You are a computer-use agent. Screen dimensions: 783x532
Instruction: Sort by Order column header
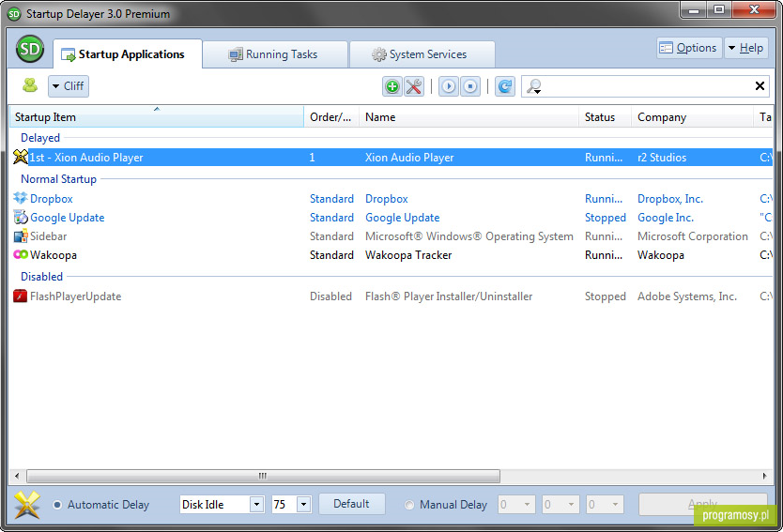(x=331, y=116)
